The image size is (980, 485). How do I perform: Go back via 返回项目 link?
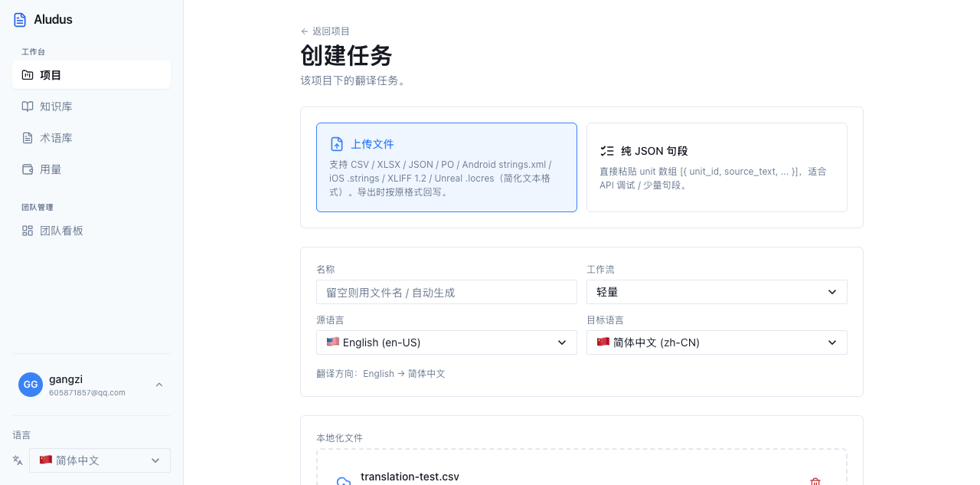tap(325, 31)
